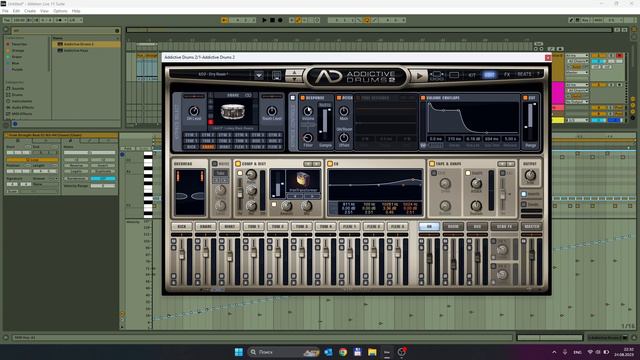This screenshot has height=360, width=640.
Task: Select the ROOM channel button
Action: pyautogui.click(x=453, y=226)
